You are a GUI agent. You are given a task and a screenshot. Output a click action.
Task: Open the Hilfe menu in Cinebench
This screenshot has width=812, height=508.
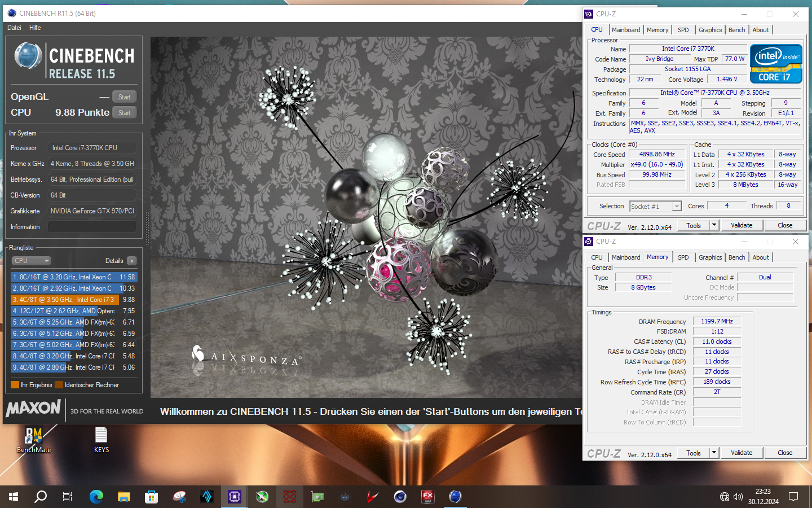click(x=35, y=28)
